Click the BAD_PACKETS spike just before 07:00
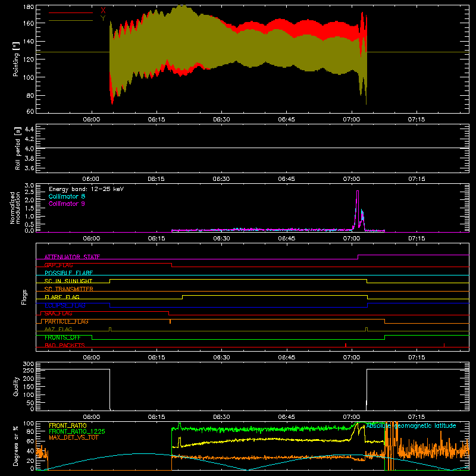Image resolution: width=476 pixels, height=476 pixels. click(x=346, y=345)
